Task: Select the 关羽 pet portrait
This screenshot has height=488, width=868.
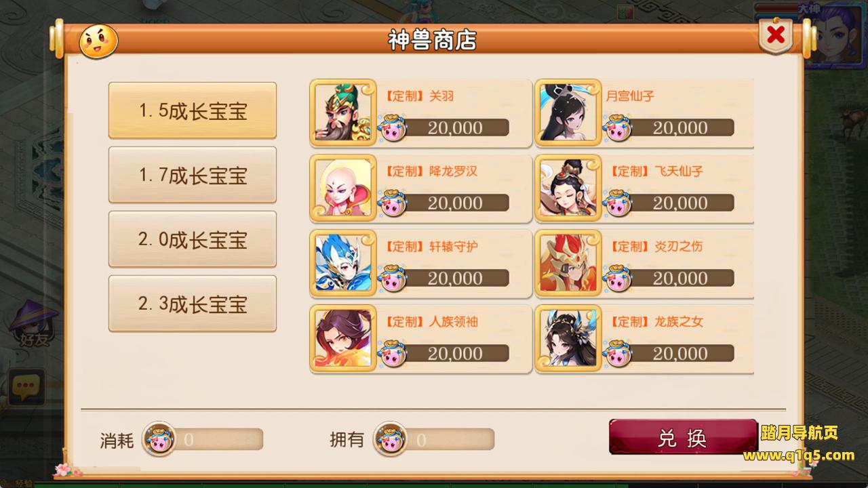Action: 343,113
